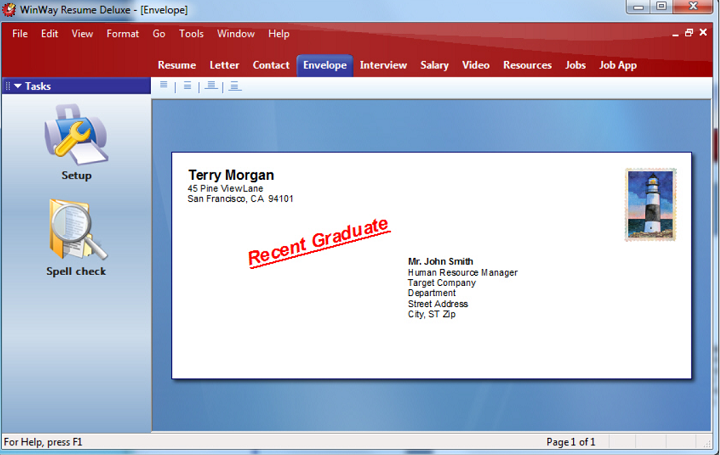
Task: Open the File menu
Action: pyautogui.click(x=20, y=34)
